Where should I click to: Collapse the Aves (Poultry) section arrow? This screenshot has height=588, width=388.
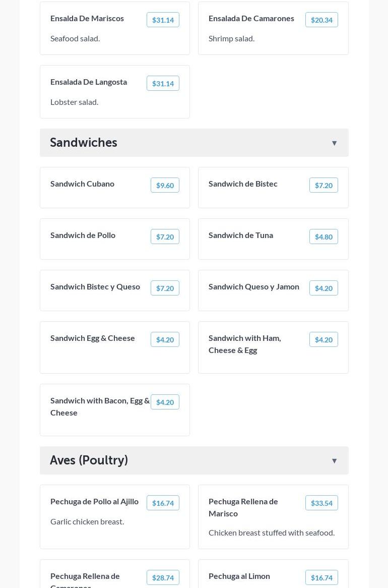334,461
